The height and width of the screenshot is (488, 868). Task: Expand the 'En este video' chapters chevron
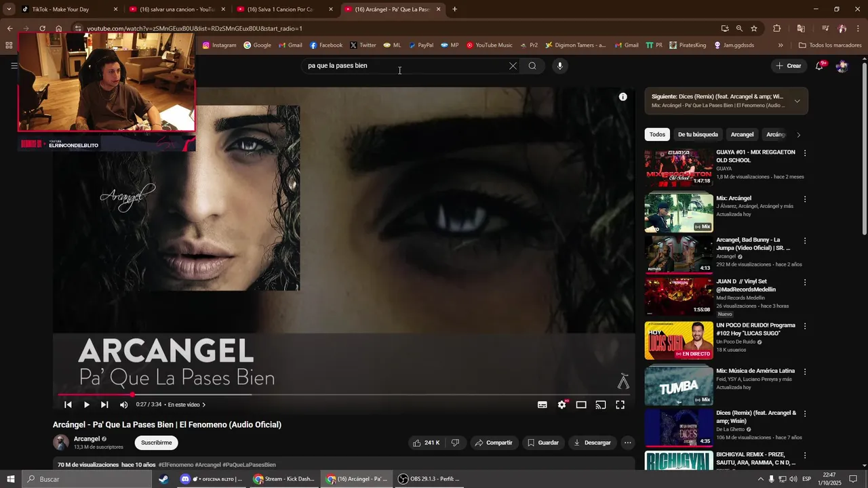tap(204, 405)
